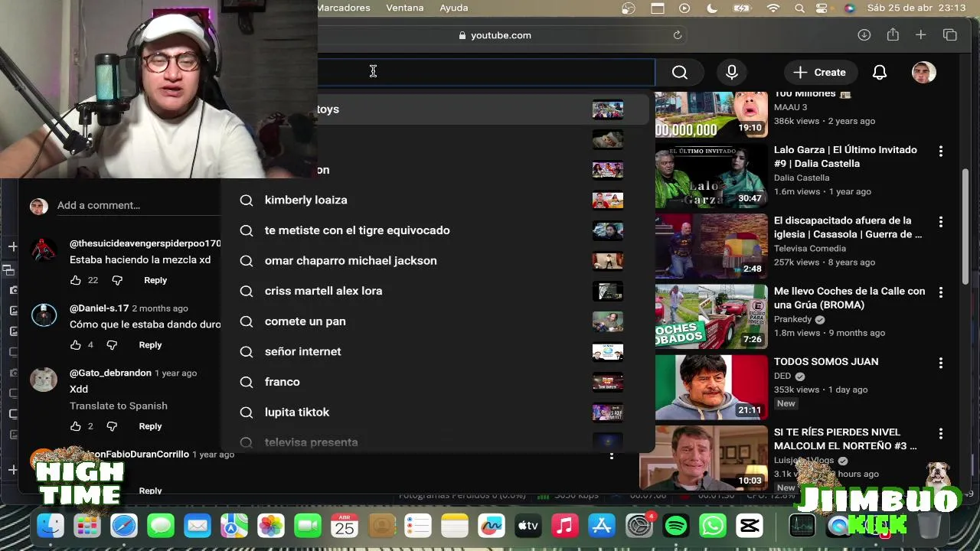Dislike the comment "Estaba haciendo la mezcla xd"
This screenshot has width=980, height=551.
click(x=117, y=280)
